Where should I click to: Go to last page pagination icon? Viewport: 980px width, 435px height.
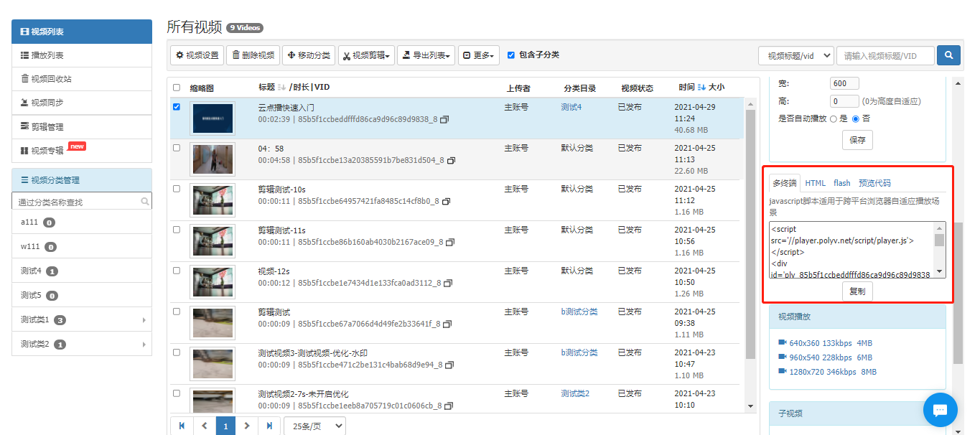[269, 426]
